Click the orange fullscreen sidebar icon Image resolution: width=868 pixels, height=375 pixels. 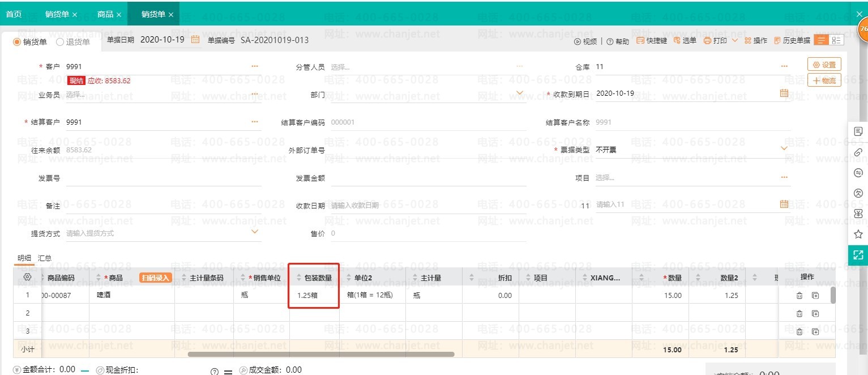pyautogui.click(x=858, y=255)
